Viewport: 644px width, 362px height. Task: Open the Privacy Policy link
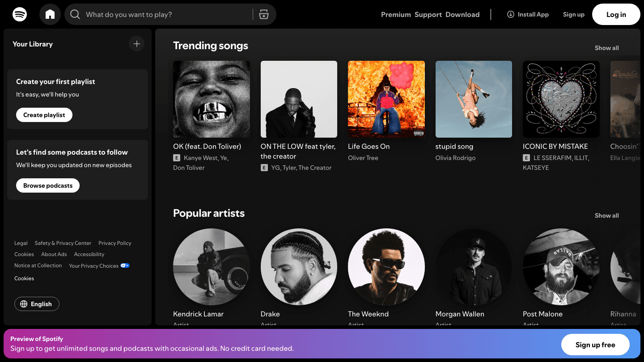click(x=115, y=243)
